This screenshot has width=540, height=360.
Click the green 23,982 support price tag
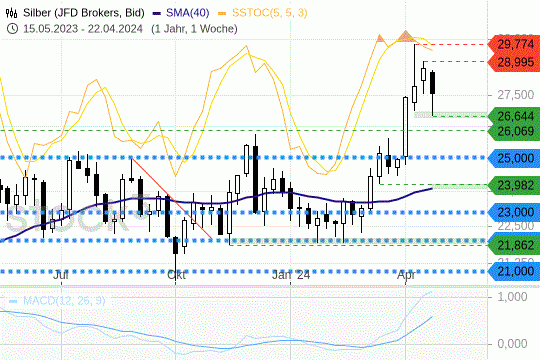pyautogui.click(x=515, y=185)
